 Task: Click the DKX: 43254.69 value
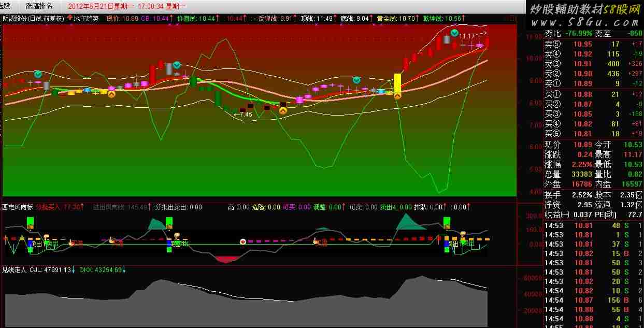101,270
